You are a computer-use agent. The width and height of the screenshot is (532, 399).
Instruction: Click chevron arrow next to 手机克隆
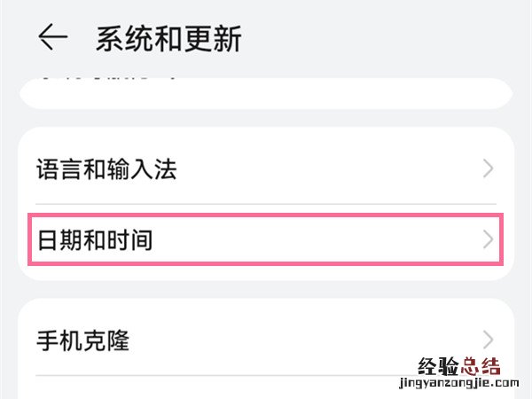pos(488,340)
